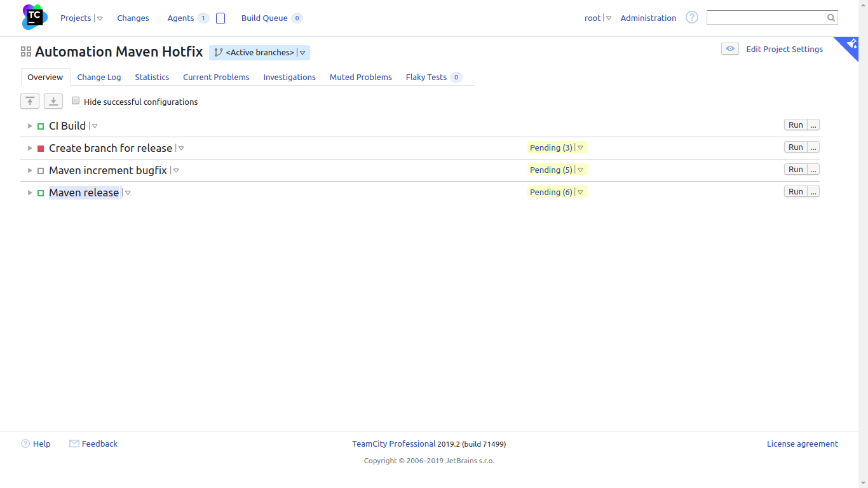
Task: Open the Maven release name dropdown arrow
Action: point(128,193)
